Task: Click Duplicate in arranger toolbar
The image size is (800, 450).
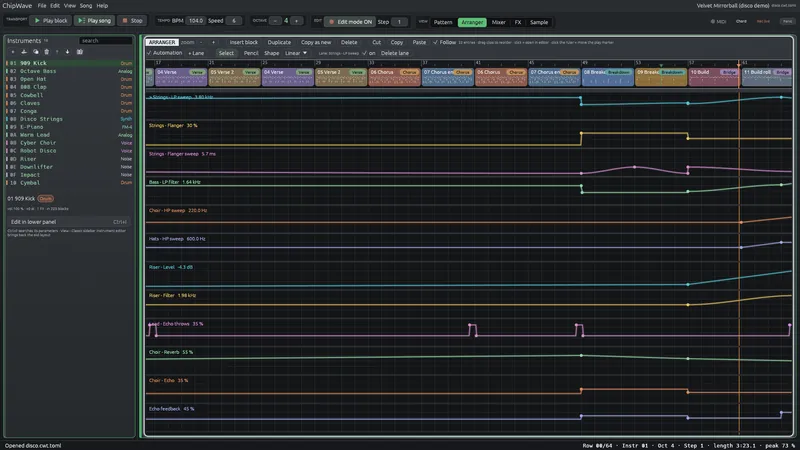Action: coord(279,42)
